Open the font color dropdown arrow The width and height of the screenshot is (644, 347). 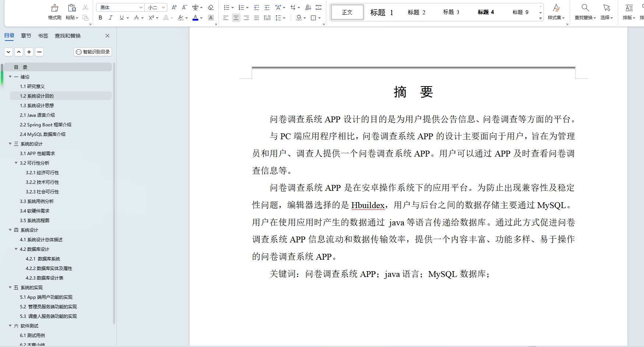(201, 18)
